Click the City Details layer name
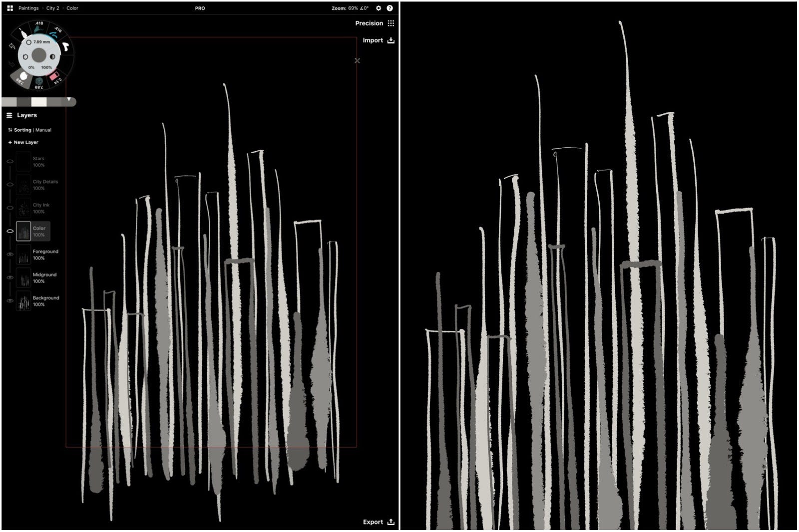This screenshot has height=532, width=799. click(x=45, y=182)
